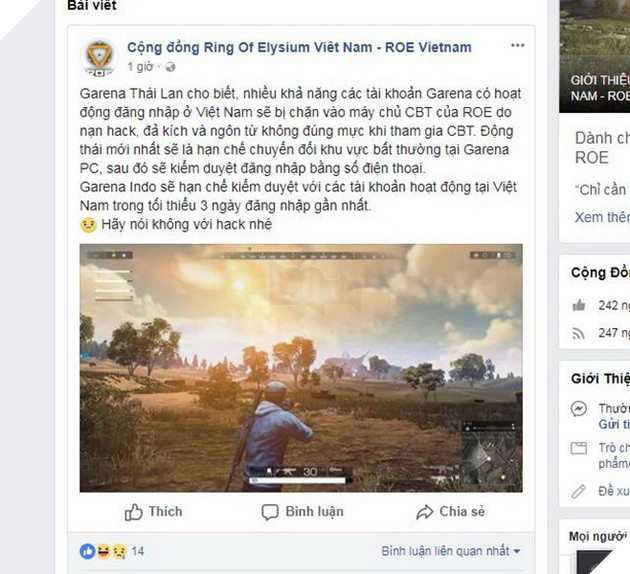Viewport: 630px width, 574px height.
Task: Click Xem thêm link in sidebar
Action: point(602,217)
